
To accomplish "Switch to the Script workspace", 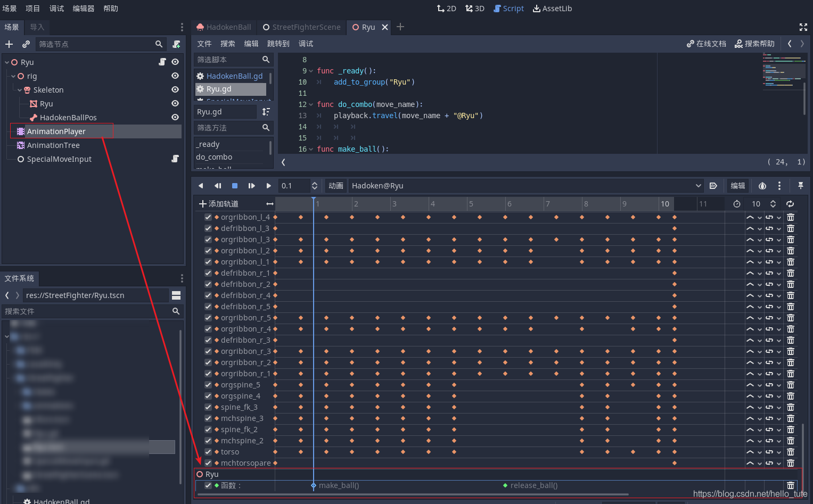I will (508, 9).
